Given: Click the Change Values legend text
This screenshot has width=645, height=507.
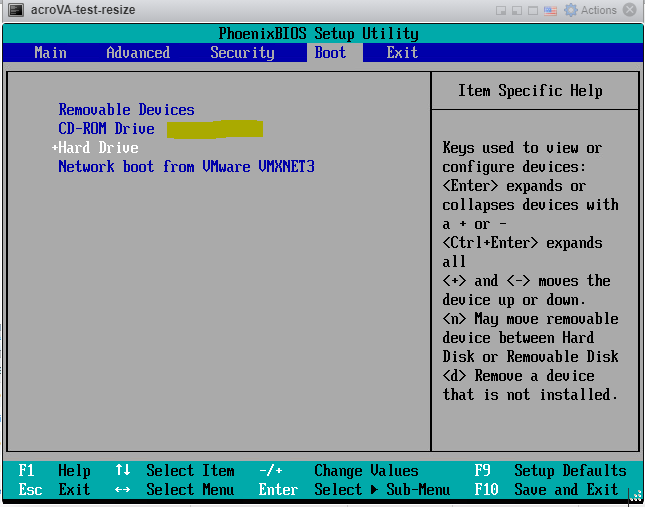Looking at the screenshot, I should tap(366, 470).
